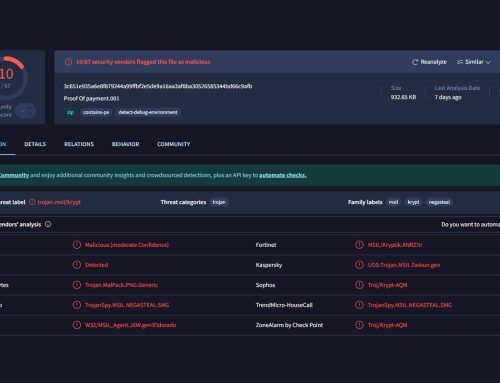500x383 pixels.
Task: Click the MSIL/Kryptik Fortinet result text
Action: 395,245
